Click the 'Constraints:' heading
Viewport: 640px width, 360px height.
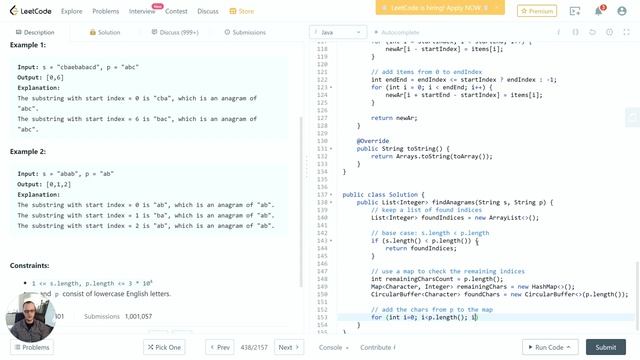[x=29, y=265]
